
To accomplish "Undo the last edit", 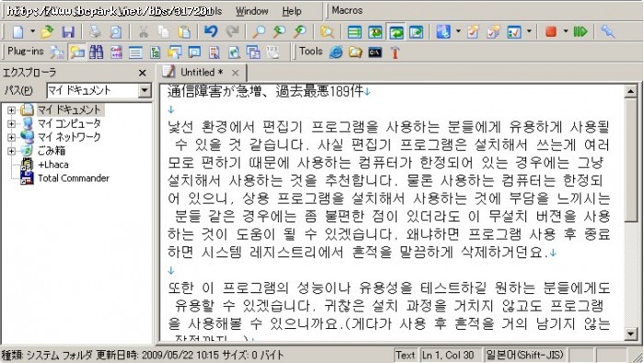I will pyautogui.click(x=211, y=32).
